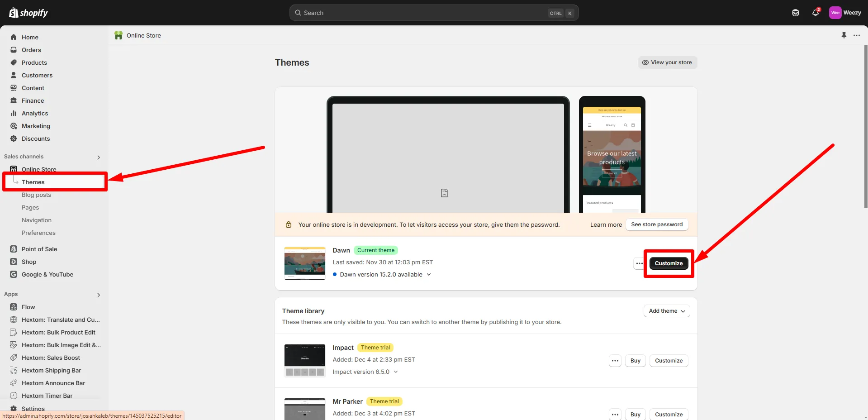Expand the Impact version 6.5.0 dropdown
The height and width of the screenshot is (420, 868).
[x=396, y=372]
